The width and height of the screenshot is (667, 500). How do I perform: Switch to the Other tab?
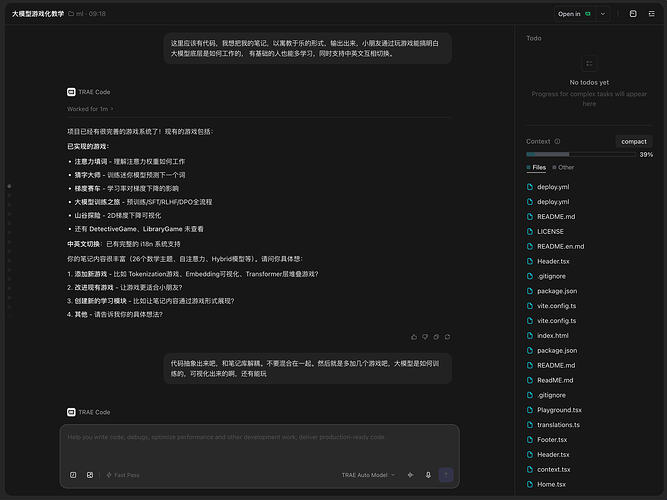coord(563,167)
